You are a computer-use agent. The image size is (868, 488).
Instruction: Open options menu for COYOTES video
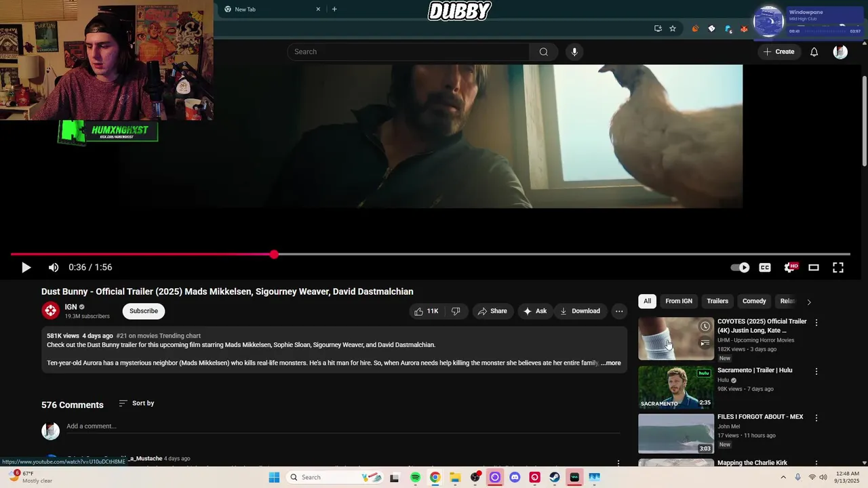pos(816,323)
